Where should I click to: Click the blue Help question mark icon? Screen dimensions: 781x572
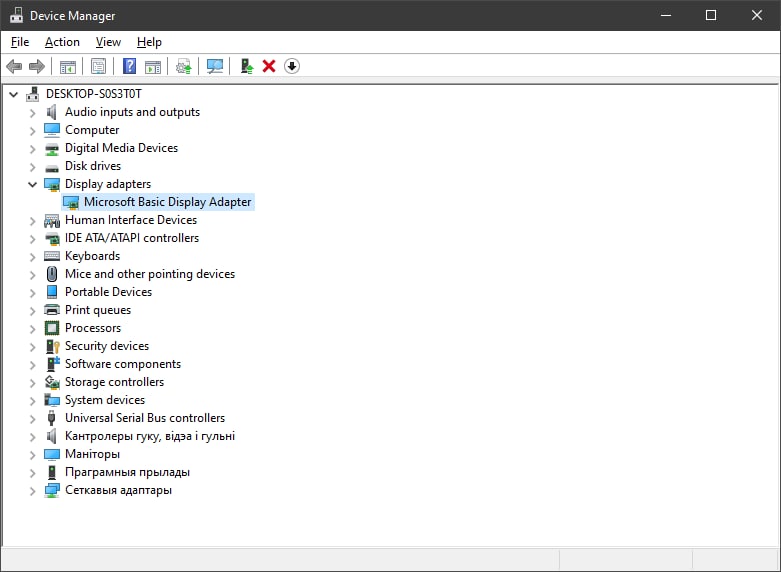pos(130,66)
